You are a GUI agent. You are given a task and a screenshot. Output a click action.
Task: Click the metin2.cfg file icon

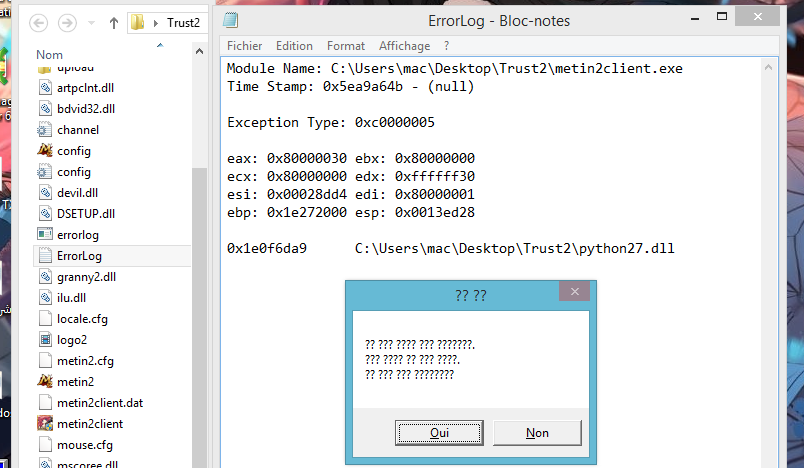(x=45, y=361)
